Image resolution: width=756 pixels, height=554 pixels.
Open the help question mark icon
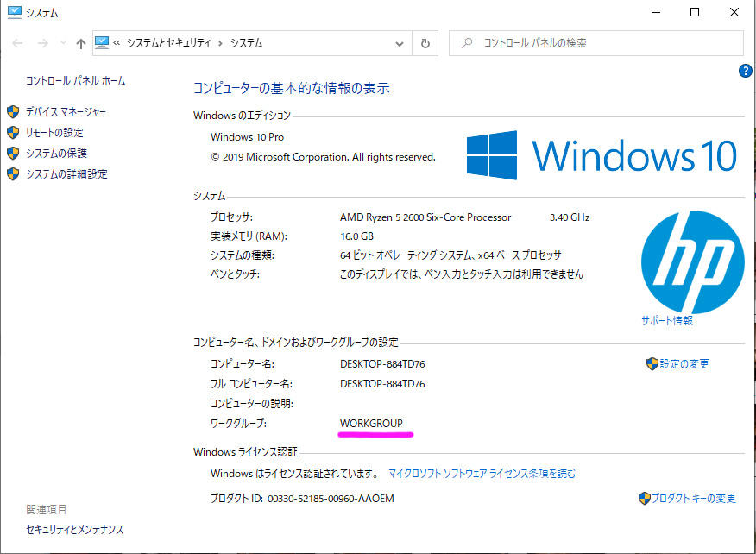click(745, 71)
